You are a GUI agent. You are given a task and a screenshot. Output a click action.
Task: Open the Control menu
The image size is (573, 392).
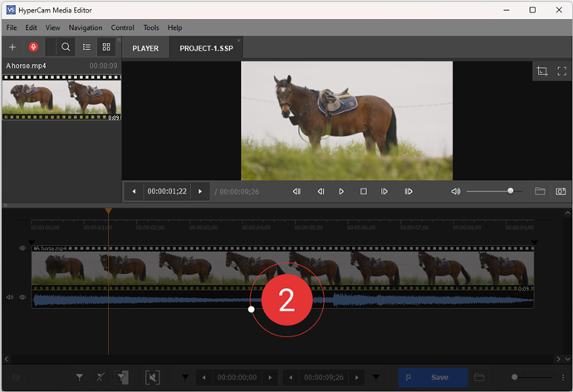(122, 27)
